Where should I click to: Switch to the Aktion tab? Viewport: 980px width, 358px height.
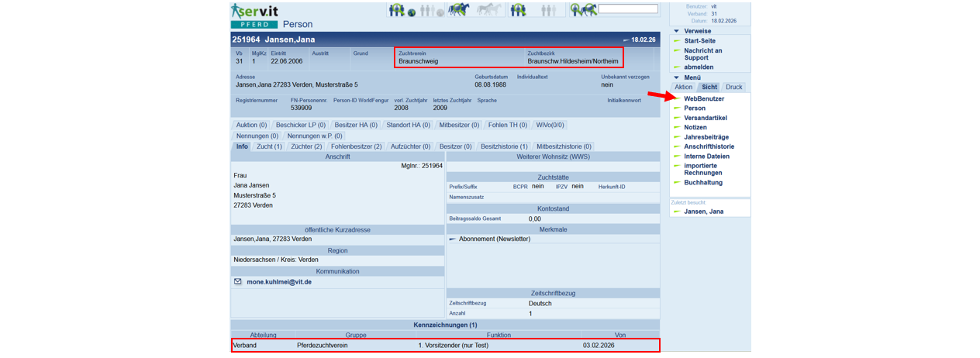[x=684, y=88]
